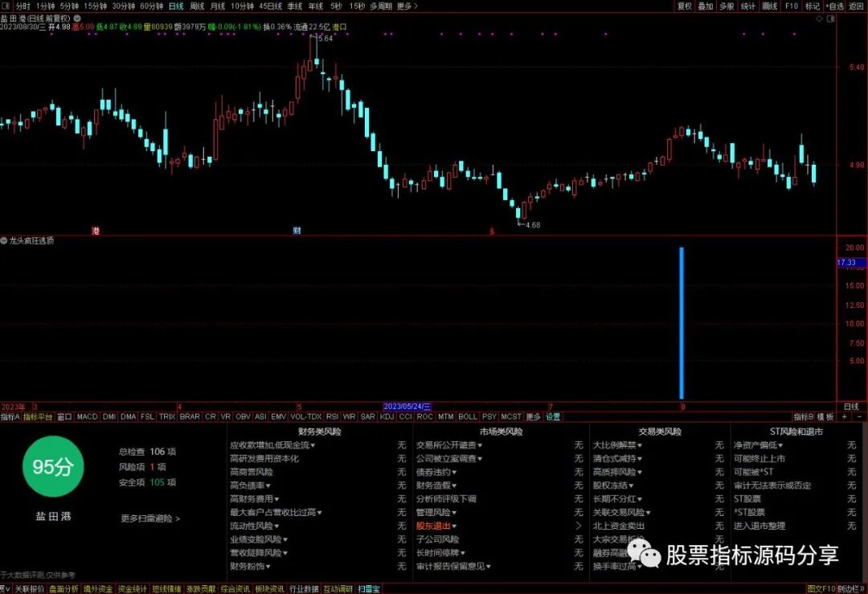Click the 标记 mark button
Viewport: 868px width, 594px height.
tap(812, 6)
